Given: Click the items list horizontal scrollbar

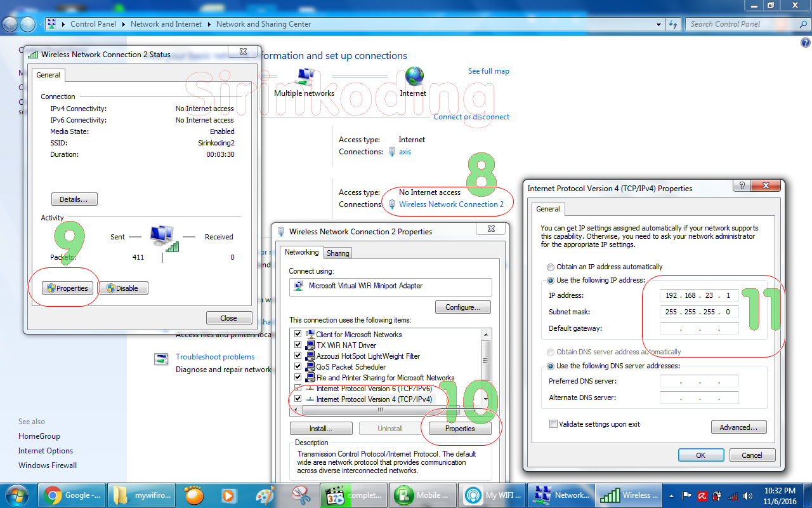Looking at the screenshot, I should click(381, 410).
